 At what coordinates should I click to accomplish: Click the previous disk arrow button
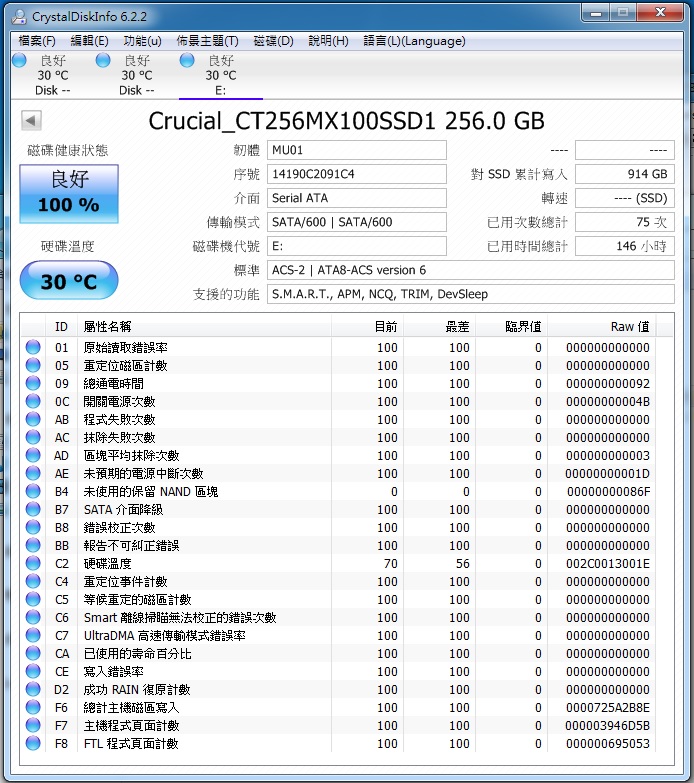[31, 120]
